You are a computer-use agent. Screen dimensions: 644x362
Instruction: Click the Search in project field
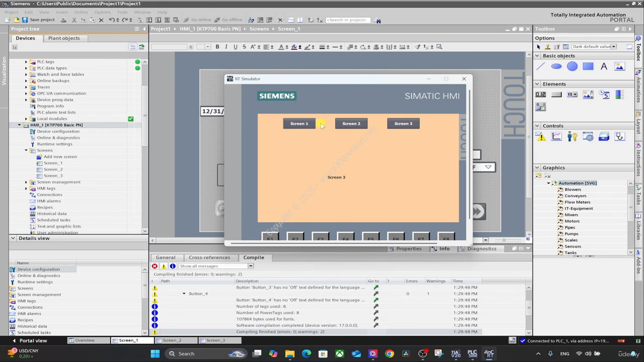(x=348, y=20)
